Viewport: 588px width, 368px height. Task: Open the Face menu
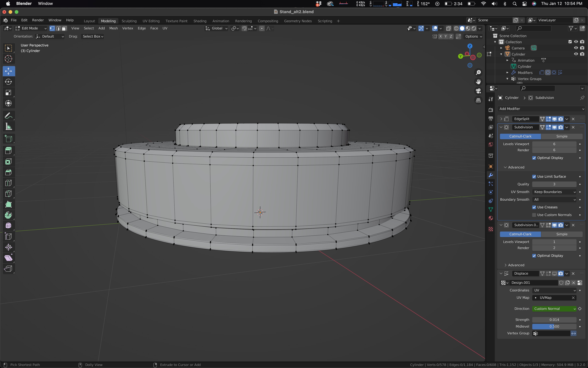(x=154, y=28)
